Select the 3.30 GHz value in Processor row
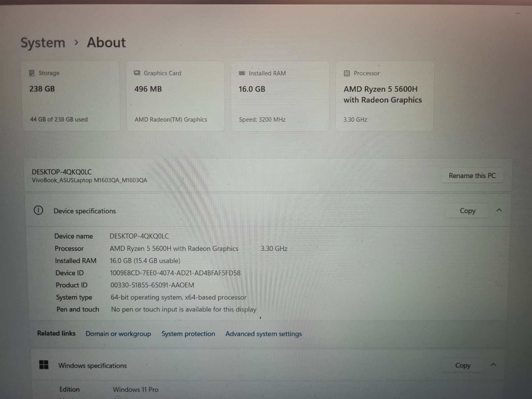This screenshot has width=532, height=399. point(274,248)
